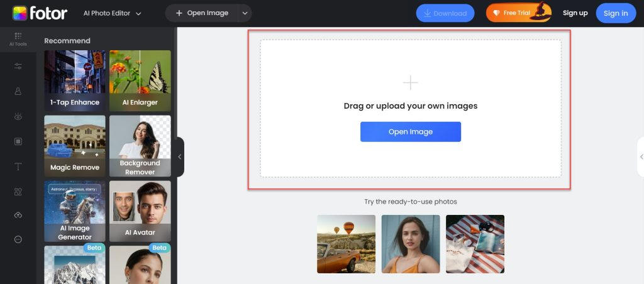Open the Adjust sliders sidebar icon
The image size is (644, 284).
tap(18, 66)
